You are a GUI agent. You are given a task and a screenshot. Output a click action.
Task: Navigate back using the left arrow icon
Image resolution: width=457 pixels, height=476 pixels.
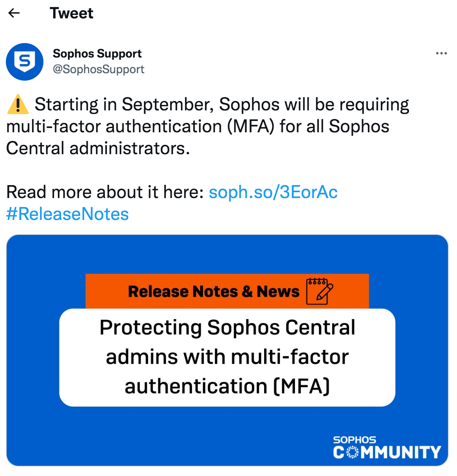pyautogui.click(x=14, y=13)
